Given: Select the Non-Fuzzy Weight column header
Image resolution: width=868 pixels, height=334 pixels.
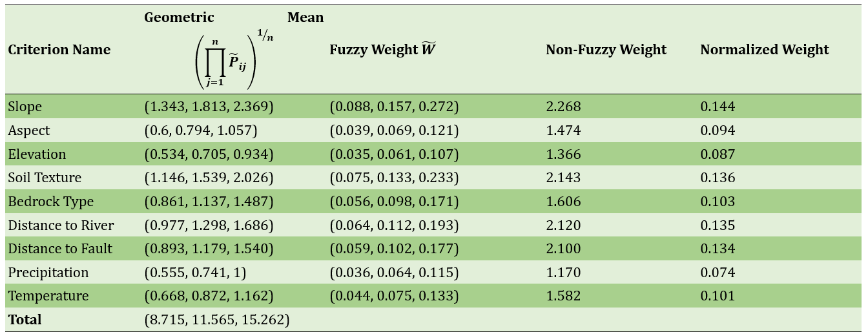Looking at the screenshot, I should coord(606,50).
